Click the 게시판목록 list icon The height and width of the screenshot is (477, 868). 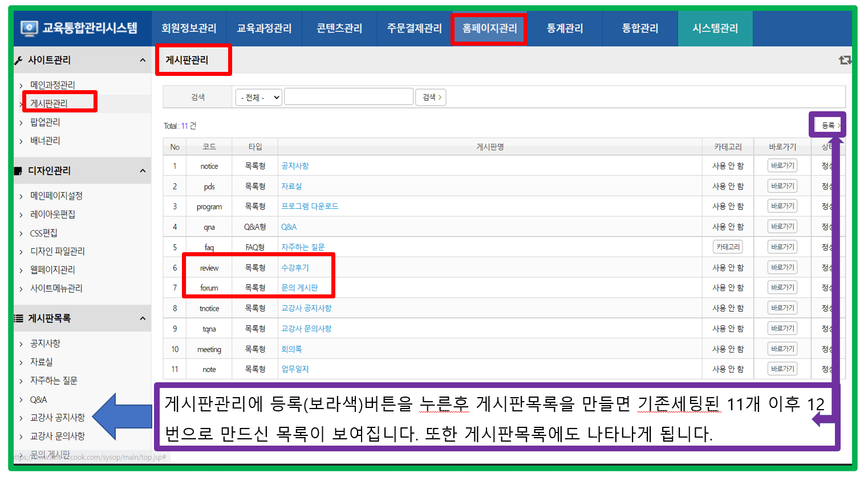point(19,318)
